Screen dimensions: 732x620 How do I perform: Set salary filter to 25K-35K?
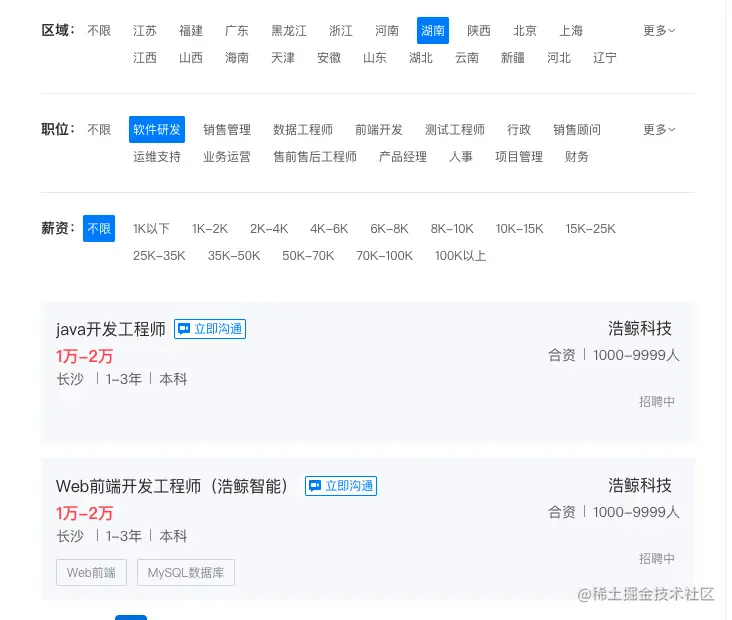(x=159, y=256)
